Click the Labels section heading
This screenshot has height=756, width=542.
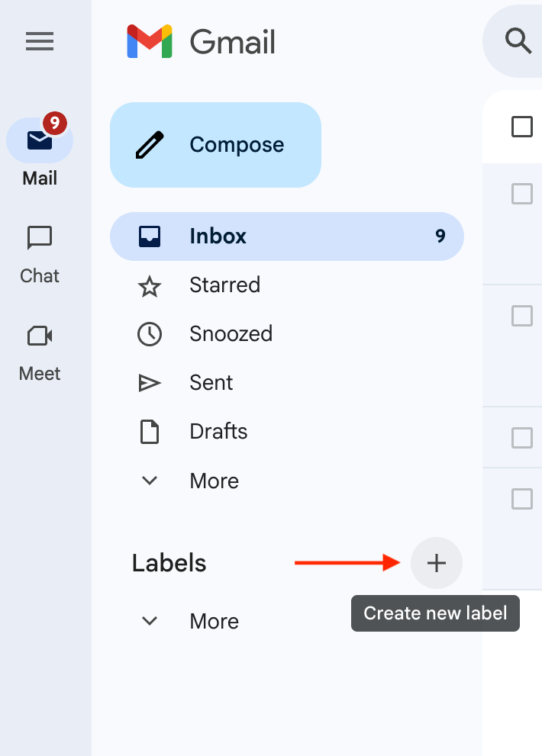point(169,564)
